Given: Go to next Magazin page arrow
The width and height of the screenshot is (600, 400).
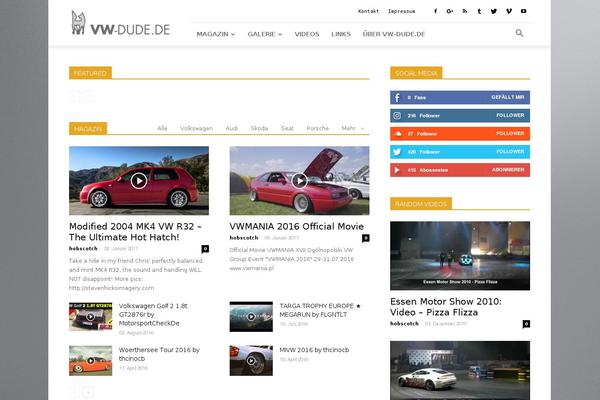Looking at the screenshot, I should [x=88, y=392].
